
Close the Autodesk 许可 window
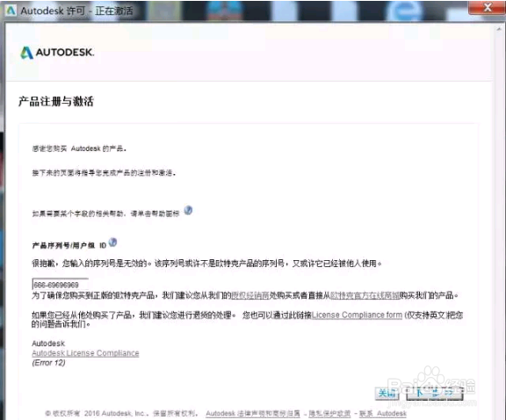pyautogui.click(x=487, y=7)
